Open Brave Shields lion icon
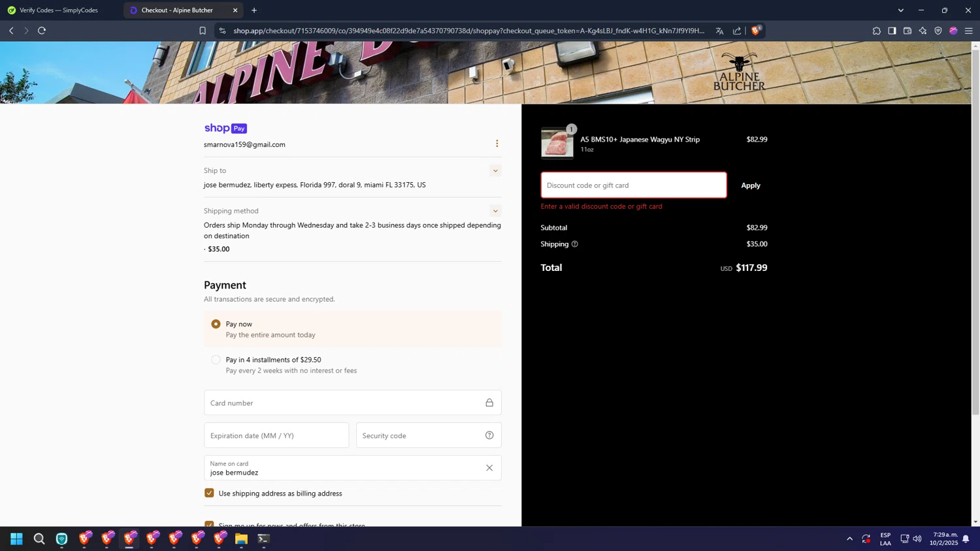Viewport: 980px width, 551px height. [x=756, y=30]
